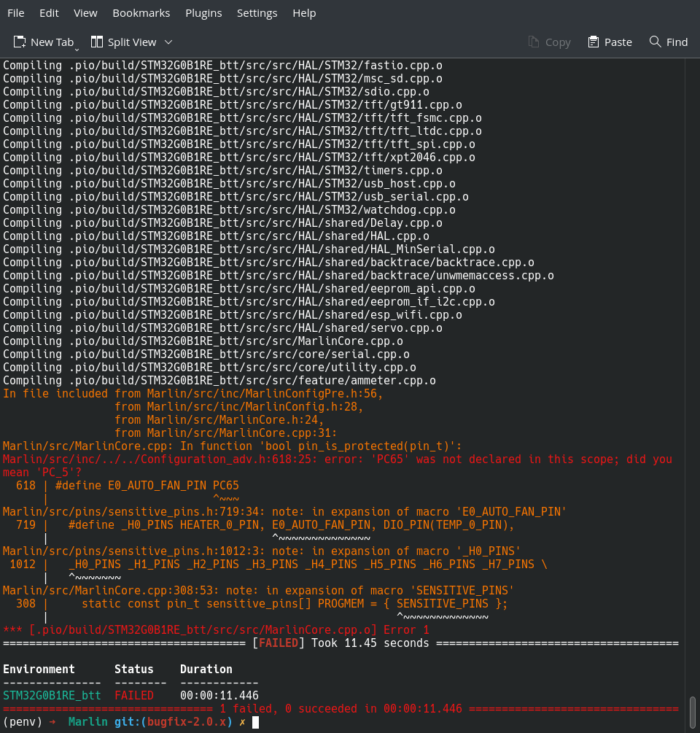Open the Help menu

pos(304,13)
